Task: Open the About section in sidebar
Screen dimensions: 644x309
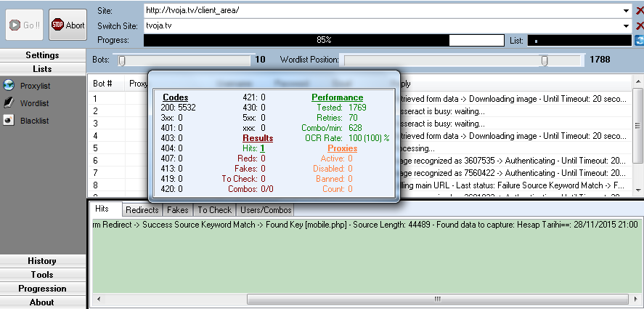Action: point(42,302)
